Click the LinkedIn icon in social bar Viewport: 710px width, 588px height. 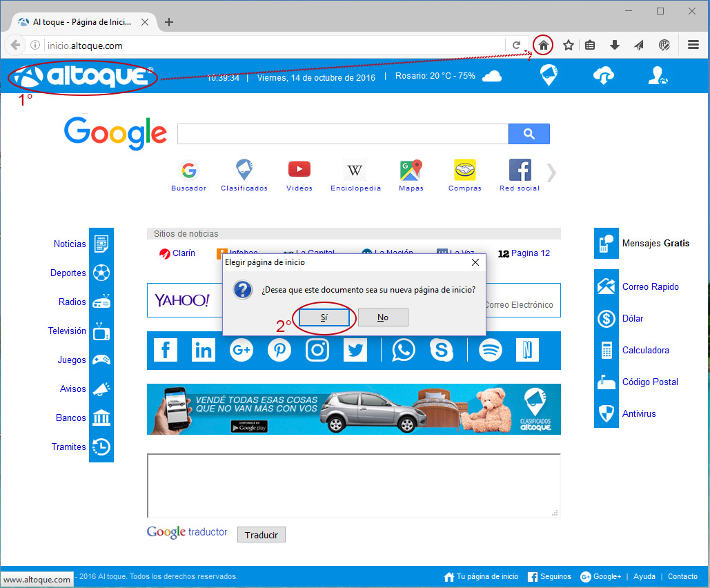click(x=204, y=350)
